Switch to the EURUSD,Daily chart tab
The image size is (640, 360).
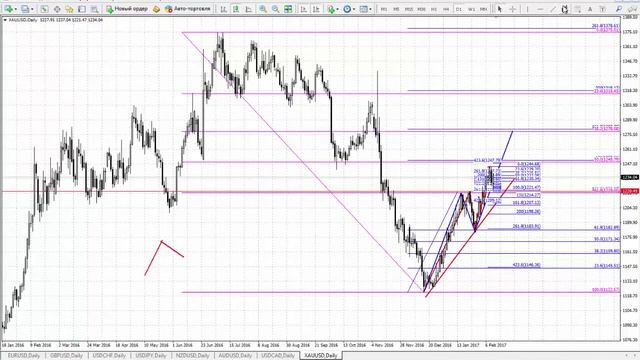point(24,356)
